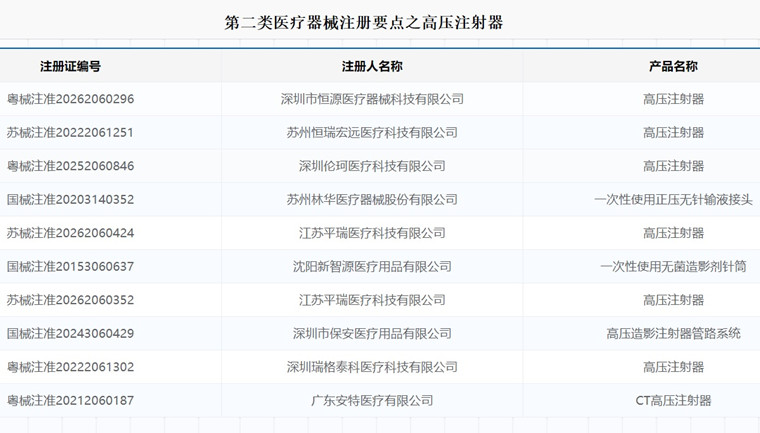The image size is (760, 433).
Task: Click the 产品名称 column header
Action: coord(673,66)
